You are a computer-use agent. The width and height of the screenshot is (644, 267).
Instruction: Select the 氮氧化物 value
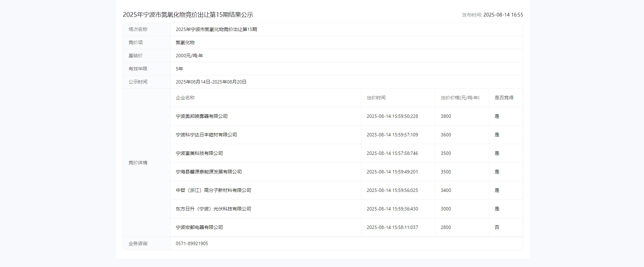(x=185, y=42)
